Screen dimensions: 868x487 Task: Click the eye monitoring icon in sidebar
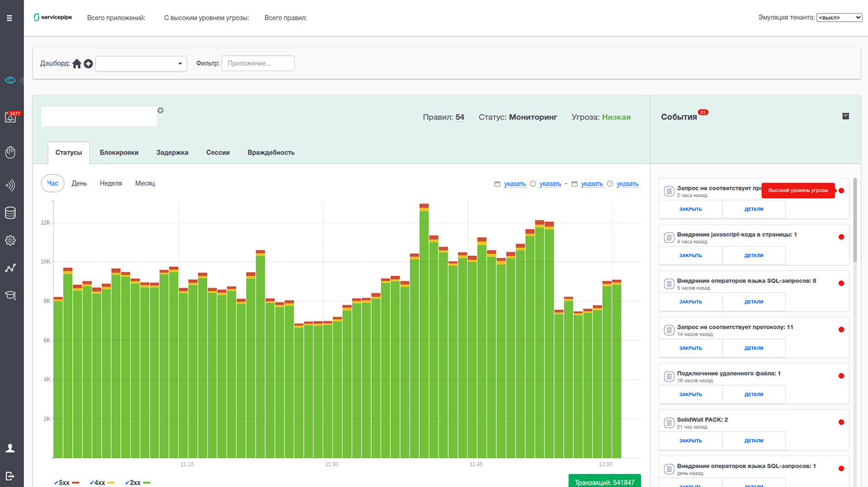[x=10, y=80]
